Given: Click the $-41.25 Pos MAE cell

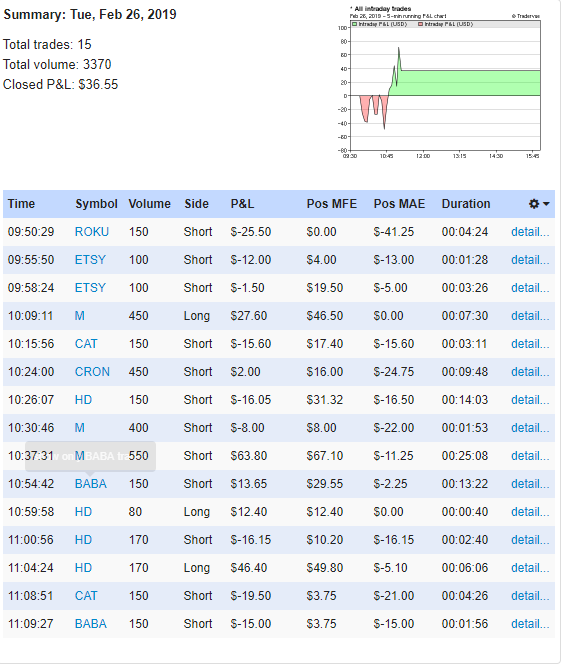Looking at the screenshot, I should click(x=394, y=232).
